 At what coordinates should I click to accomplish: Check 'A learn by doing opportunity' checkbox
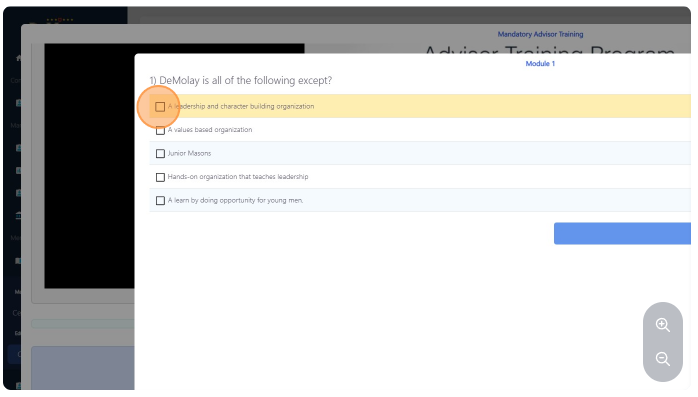(x=160, y=201)
